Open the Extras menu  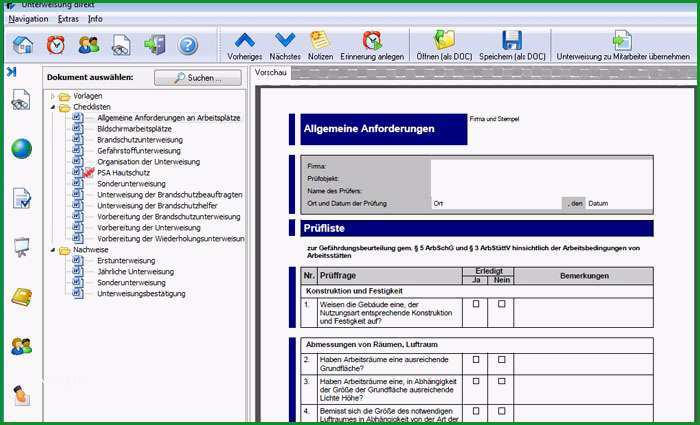68,19
